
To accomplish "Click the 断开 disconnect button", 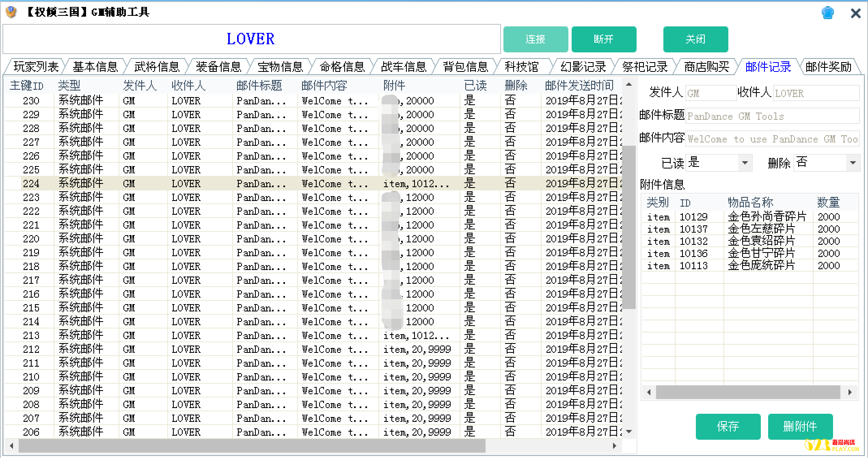I will point(604,39).
